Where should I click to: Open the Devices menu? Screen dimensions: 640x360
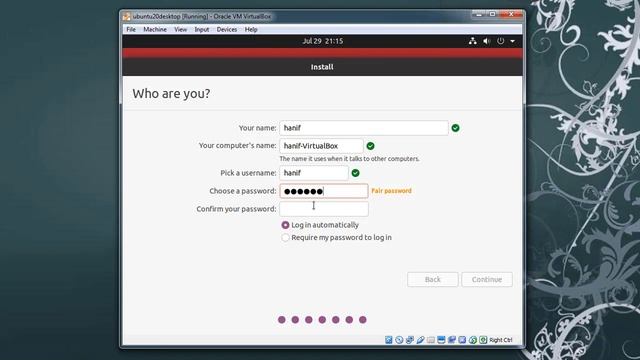click(227, 29)
